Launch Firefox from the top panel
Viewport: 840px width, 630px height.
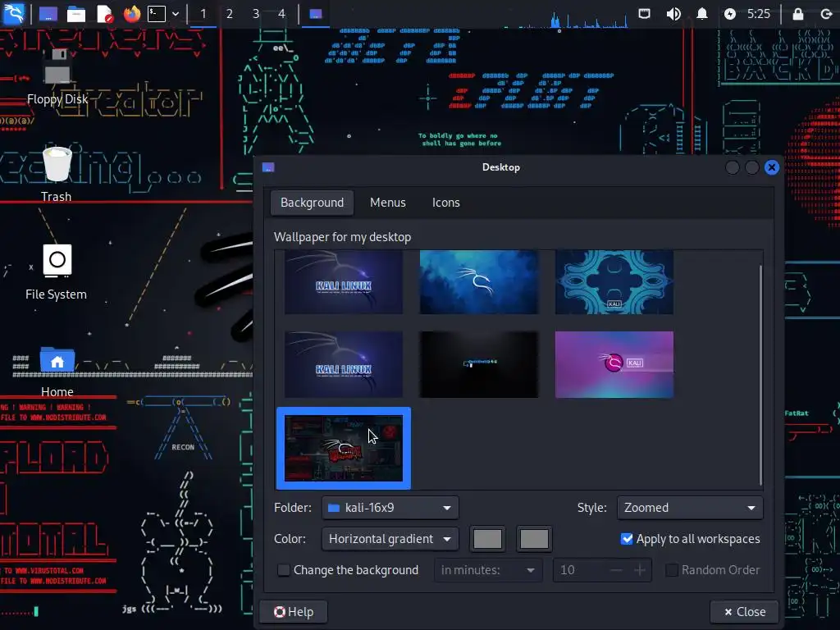pyautogui.click(x=132, y=13)
